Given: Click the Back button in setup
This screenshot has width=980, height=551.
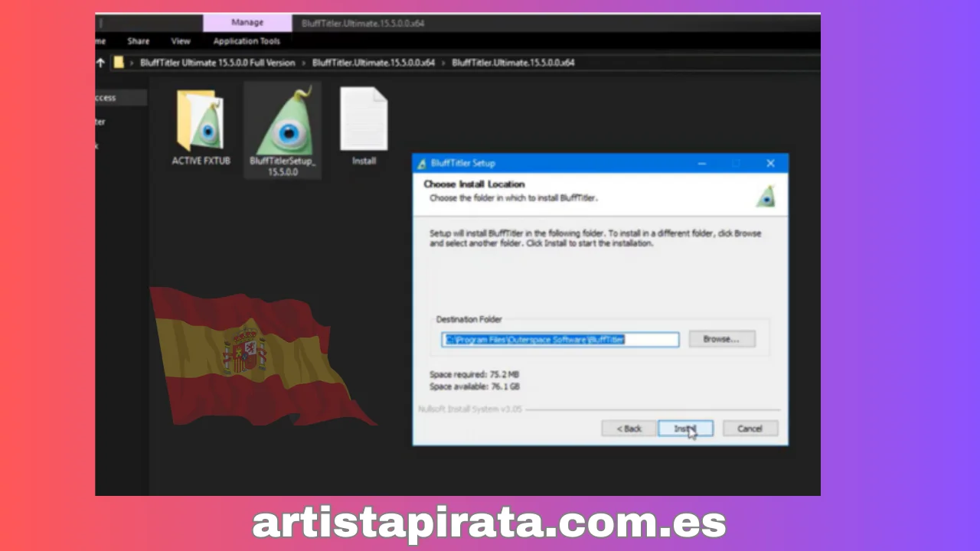Looking at the screenshot, I should (629, 429).
